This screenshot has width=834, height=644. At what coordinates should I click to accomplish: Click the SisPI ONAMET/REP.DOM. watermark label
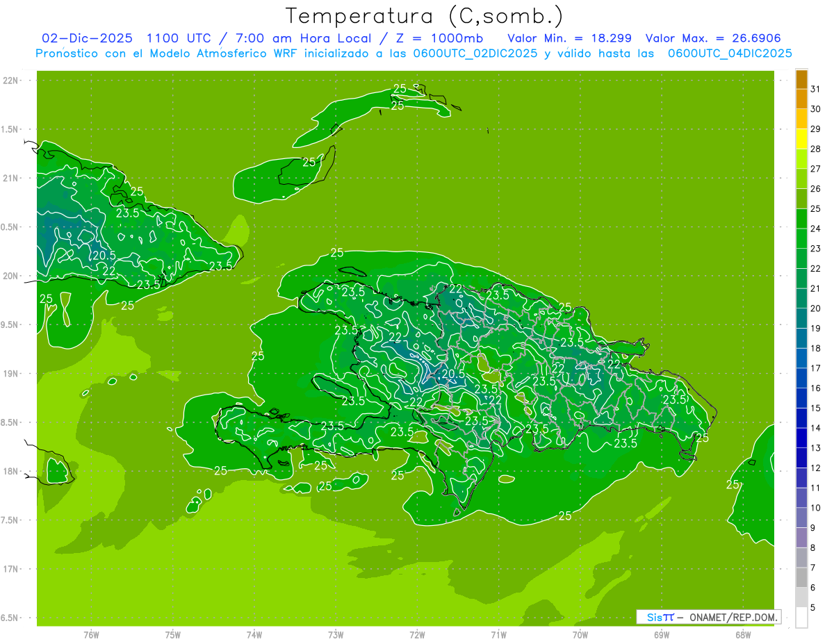click(x=708, y=617)
